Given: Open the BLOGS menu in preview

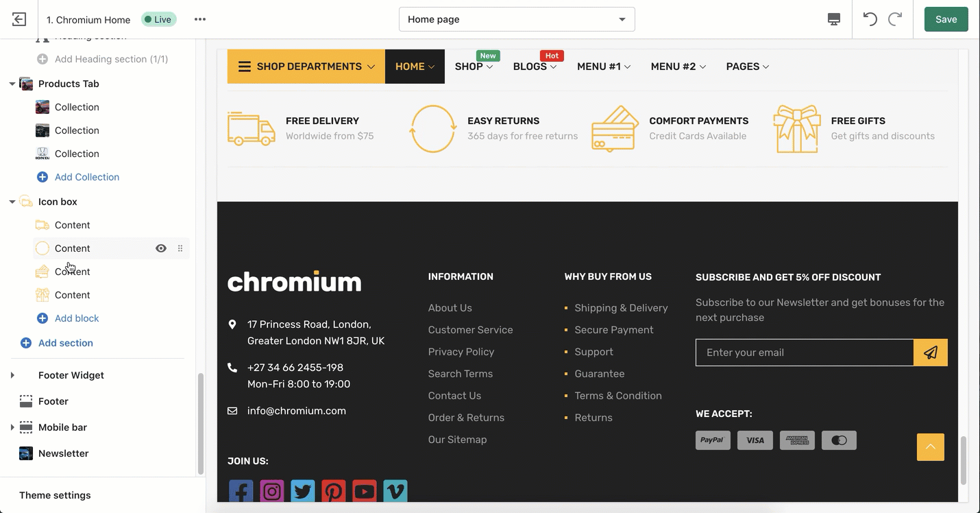Looking at the screenshot, I should pos(535,67).
